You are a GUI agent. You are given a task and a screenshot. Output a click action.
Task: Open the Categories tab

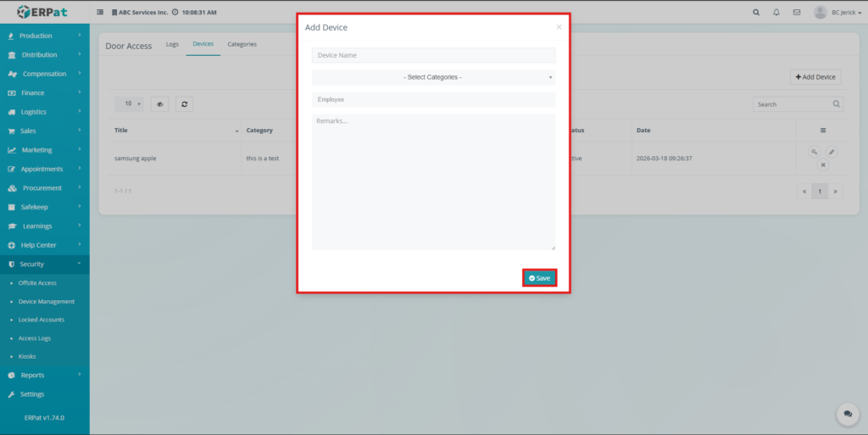pyautogui.click(x=242, y=44)
